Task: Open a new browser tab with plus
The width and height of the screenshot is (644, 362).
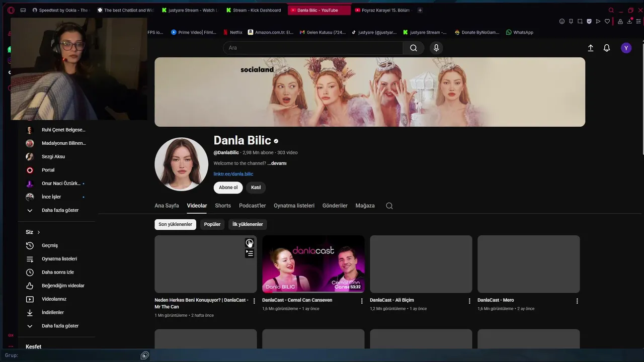Action: [x=420, y=10]
